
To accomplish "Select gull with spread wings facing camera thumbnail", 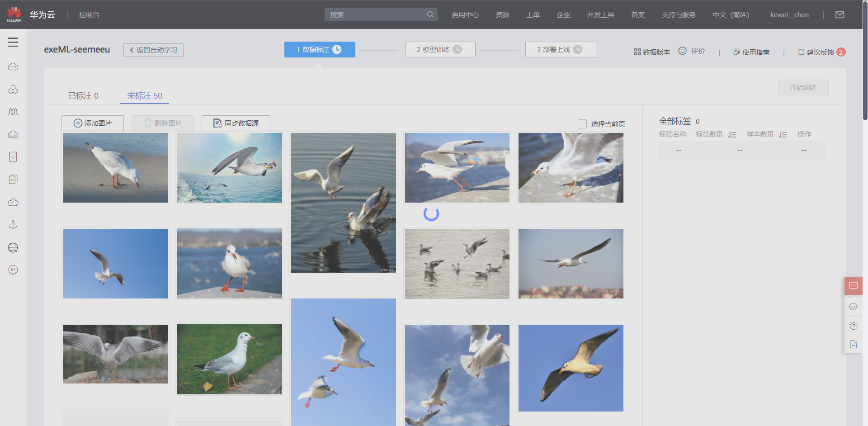I will click(116, 354).
